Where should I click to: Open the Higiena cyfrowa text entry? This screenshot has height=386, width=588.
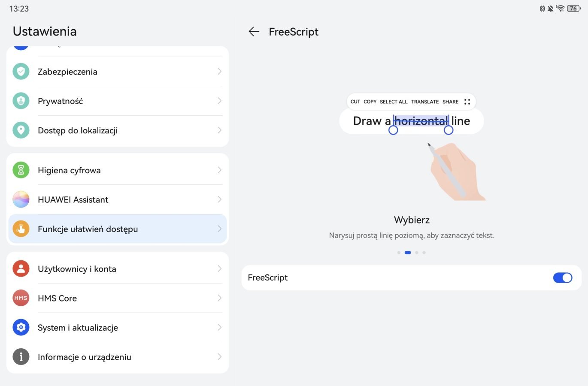click(69, 170)
